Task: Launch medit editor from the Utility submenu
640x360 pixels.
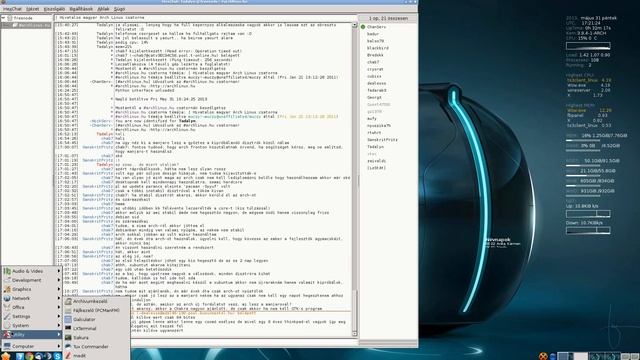Action: point(97,356)
